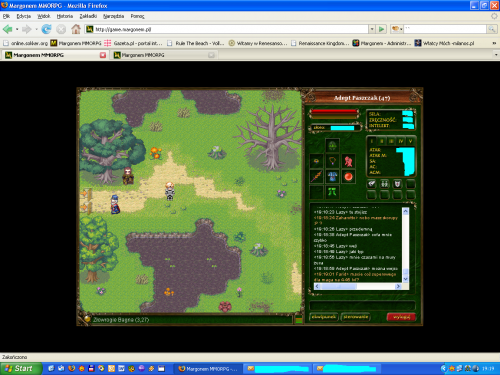Click the ekwipunek button
500x375 pixels.
pos(323,317)
